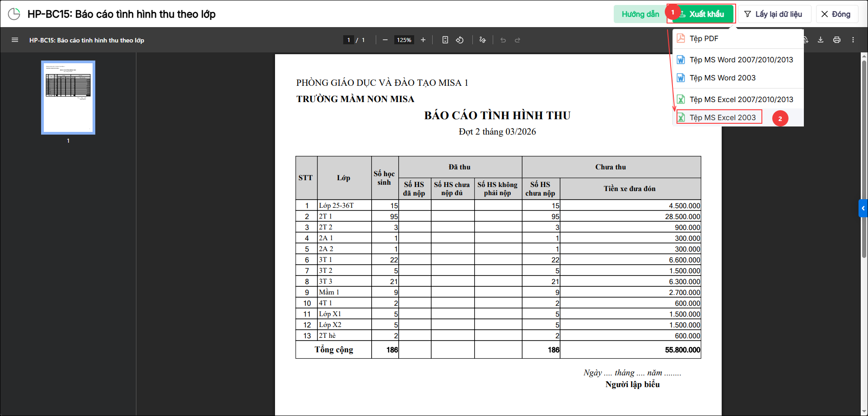Download the PDF file

[x=821, y=40]
